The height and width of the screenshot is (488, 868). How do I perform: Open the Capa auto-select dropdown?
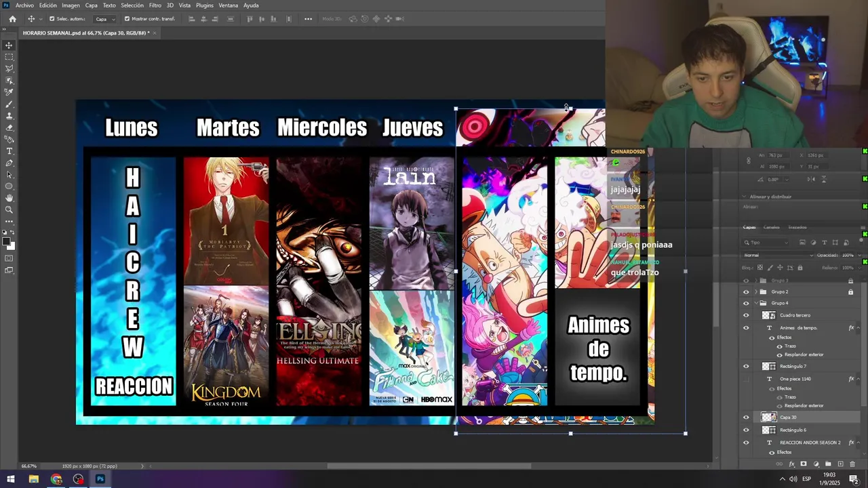(x=104, y=19)
